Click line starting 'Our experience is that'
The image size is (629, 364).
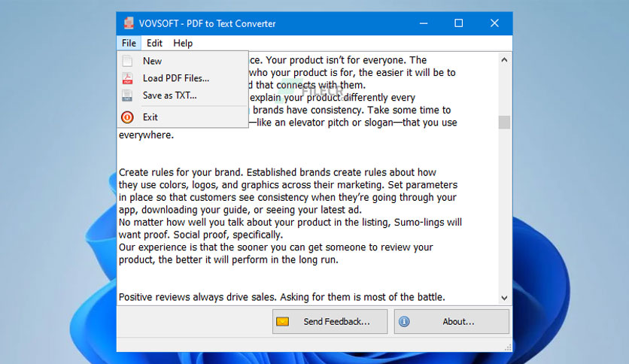tap(275, 247)
